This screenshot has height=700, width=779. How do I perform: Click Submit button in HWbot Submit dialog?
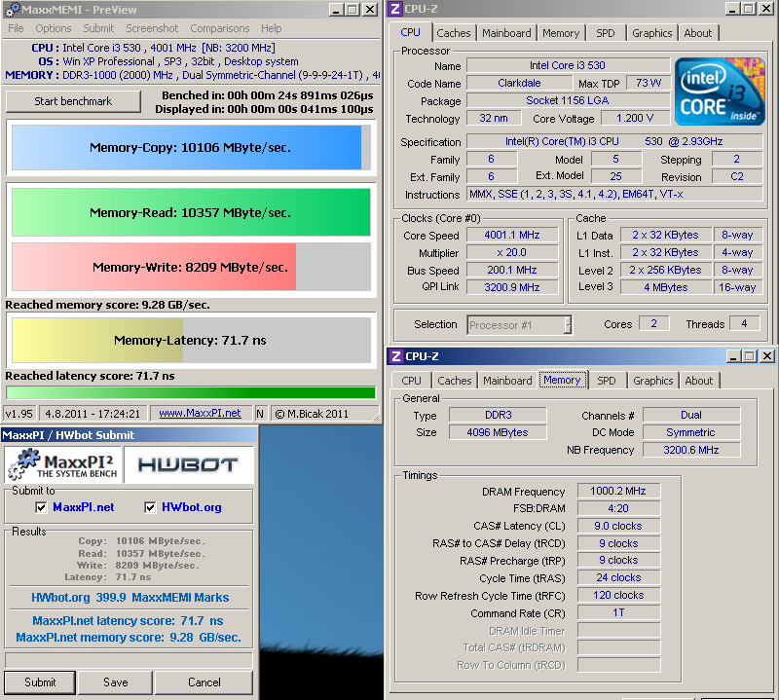pos(40,682)
